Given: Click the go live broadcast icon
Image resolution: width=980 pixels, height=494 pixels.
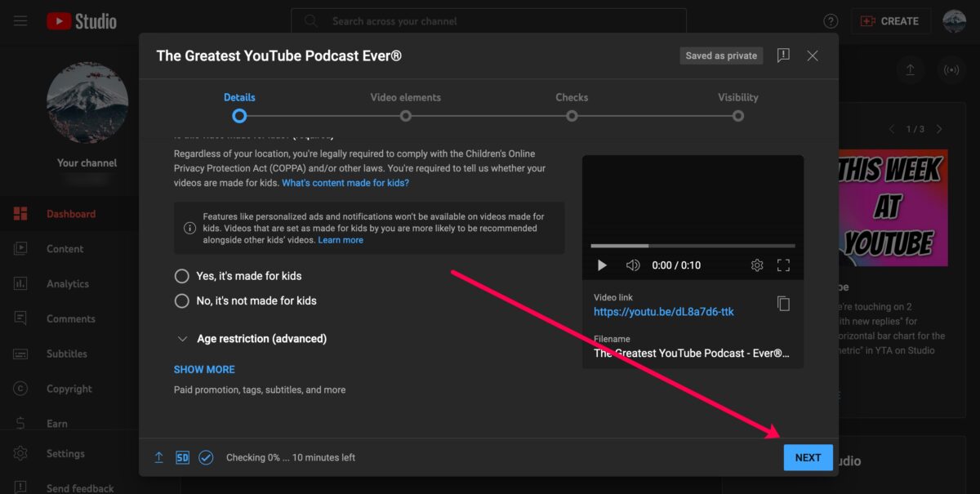Looking at the screenshot, I should click(951, 70).
